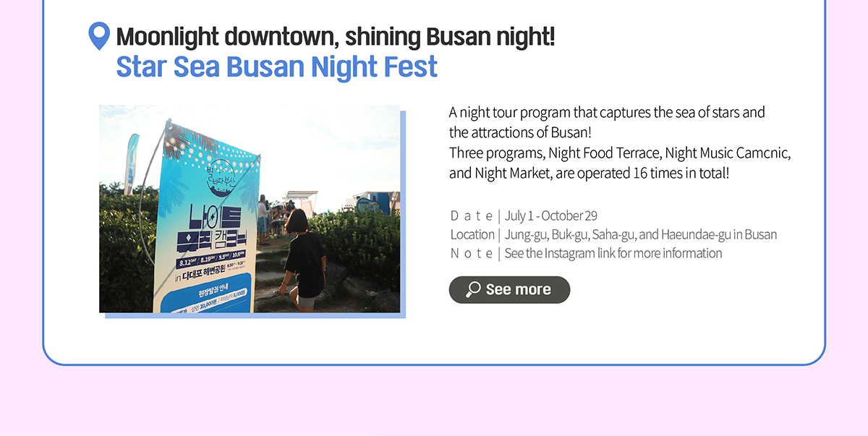The image size is (868, 436).
Task: Click the Date label
Action: [x=472, y=215]
